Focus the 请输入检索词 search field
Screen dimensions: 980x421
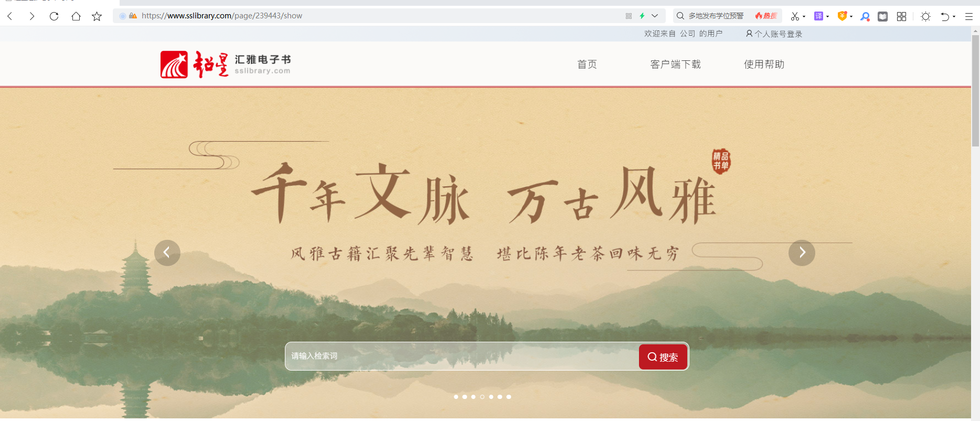pos(462,356)
